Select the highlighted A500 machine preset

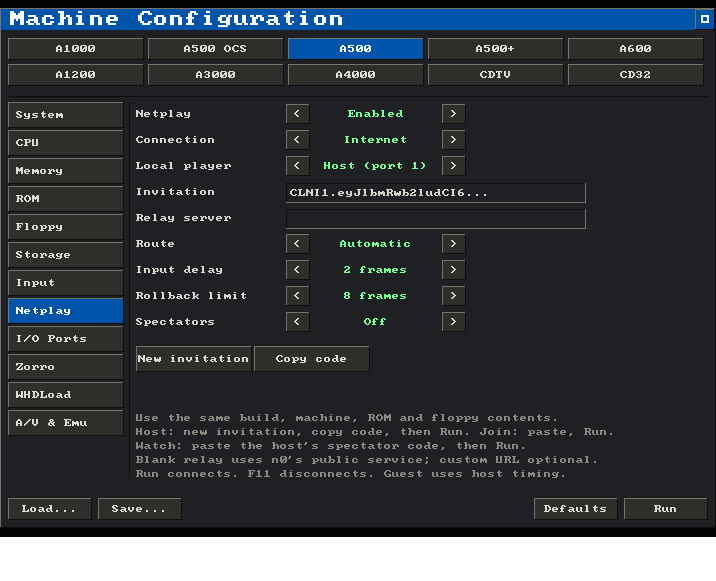(355, 49)
